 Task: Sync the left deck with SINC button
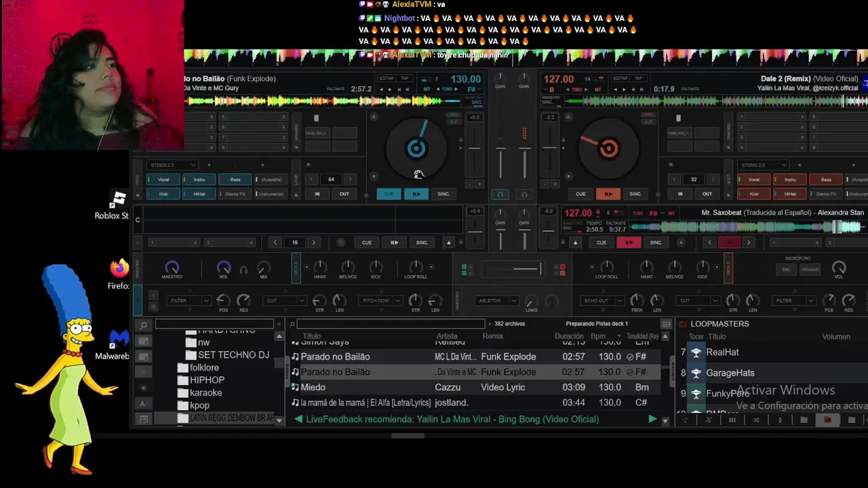(x=443, y=194)
